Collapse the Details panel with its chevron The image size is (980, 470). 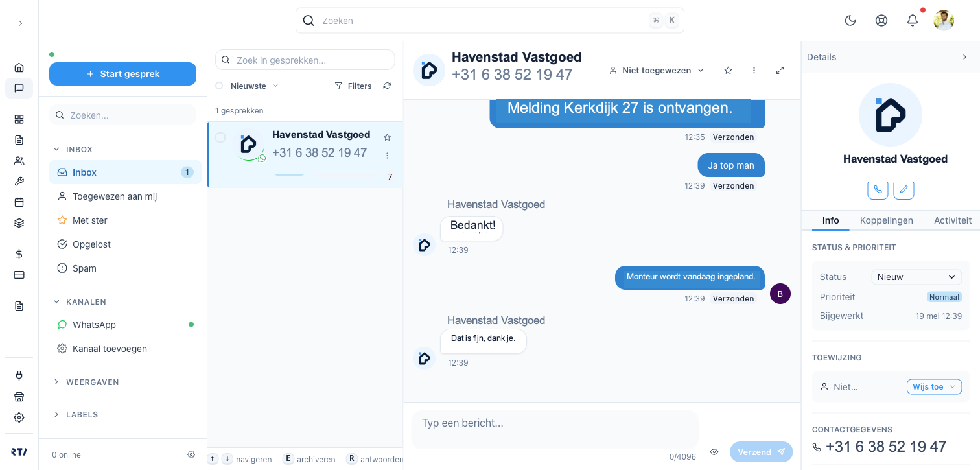click(x=964, y=57)
